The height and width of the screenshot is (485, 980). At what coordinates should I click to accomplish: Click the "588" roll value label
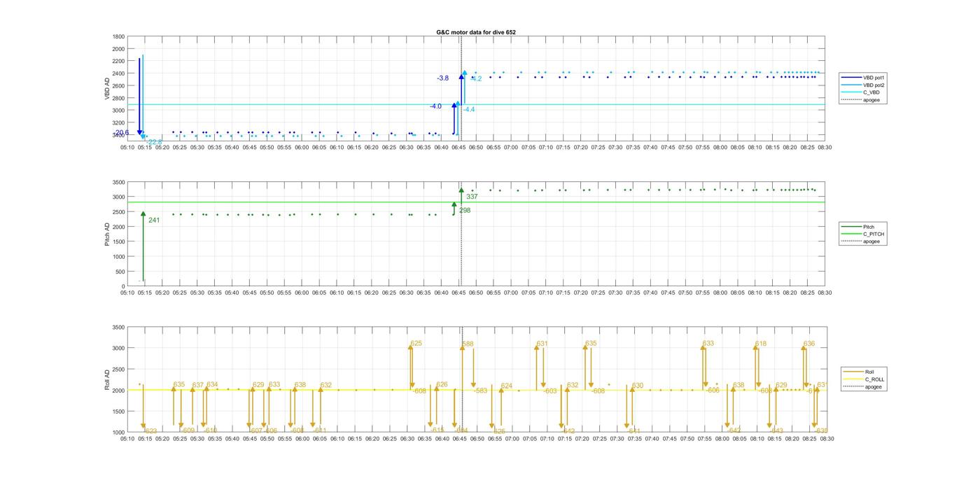pyautogui.click(x=468, y=344)
